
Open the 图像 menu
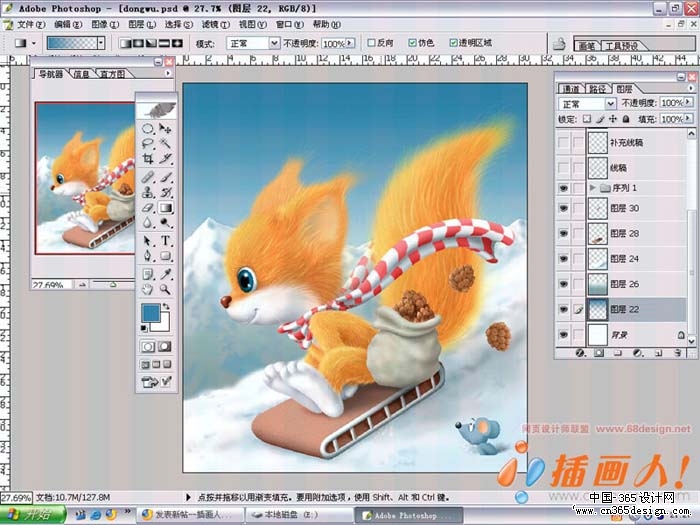point(105,25)
